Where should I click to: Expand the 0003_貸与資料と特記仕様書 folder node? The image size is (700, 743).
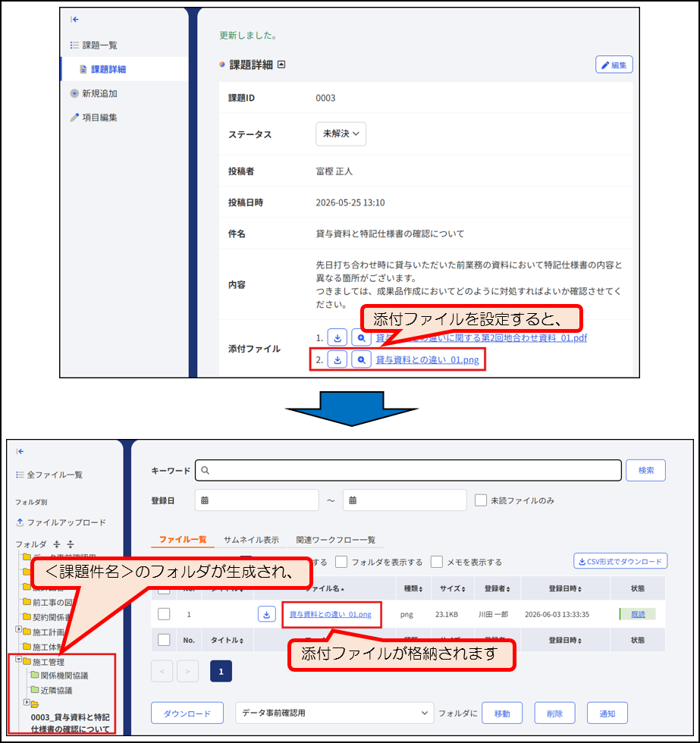click(27, 702)
